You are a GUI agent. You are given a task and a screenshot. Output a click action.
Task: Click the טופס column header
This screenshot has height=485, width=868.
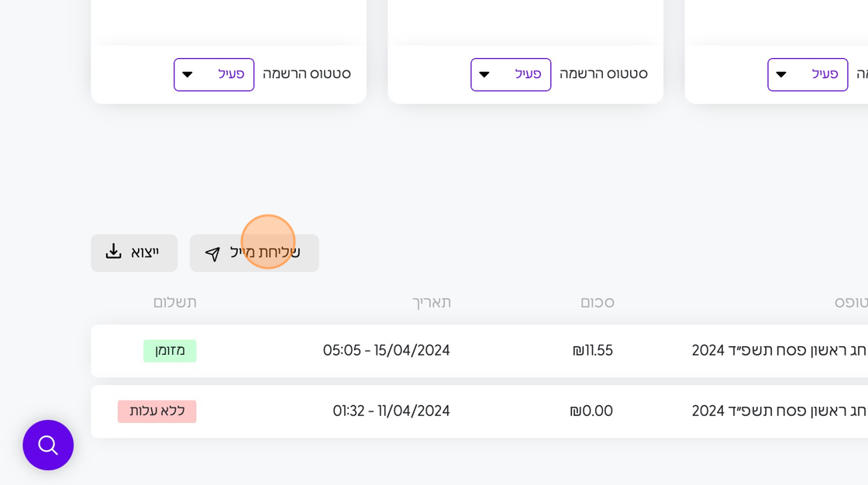coord(850,302)
